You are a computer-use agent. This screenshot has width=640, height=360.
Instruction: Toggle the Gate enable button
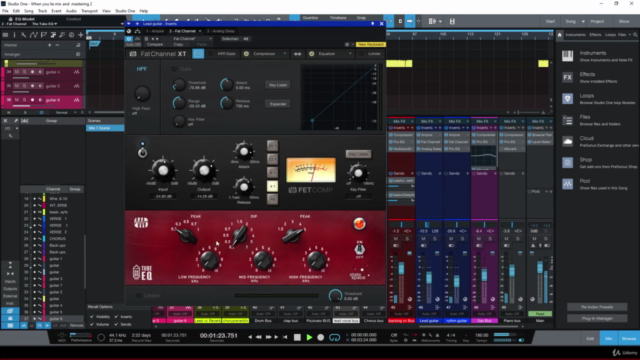click(174, 69)
